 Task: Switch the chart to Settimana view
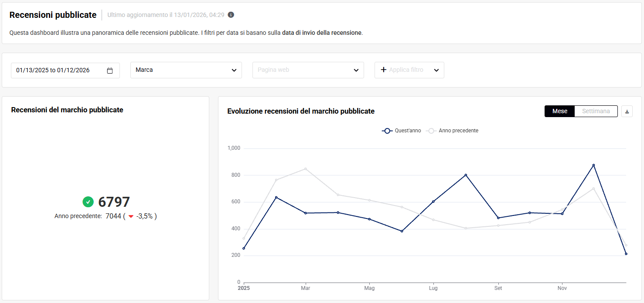point(596,111)
